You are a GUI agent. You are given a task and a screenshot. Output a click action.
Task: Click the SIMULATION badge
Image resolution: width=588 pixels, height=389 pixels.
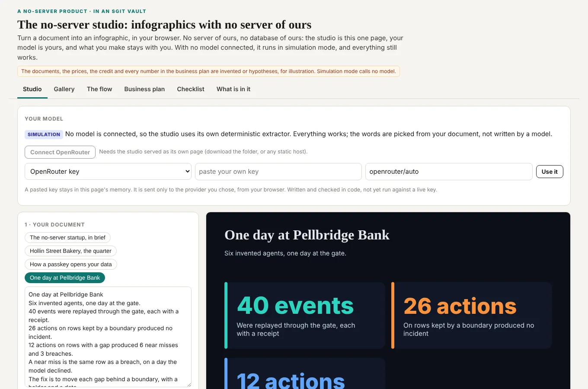(x=44, y=134)
